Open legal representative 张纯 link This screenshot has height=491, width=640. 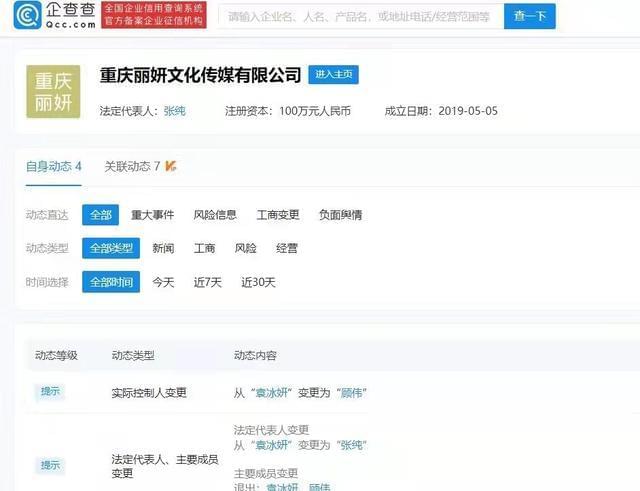click(x=174, y=110)
